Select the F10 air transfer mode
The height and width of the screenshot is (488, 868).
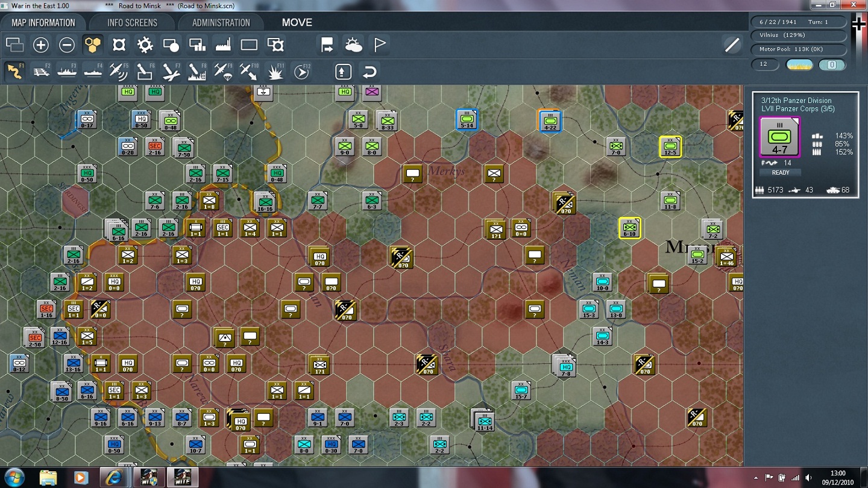(249, 72)
